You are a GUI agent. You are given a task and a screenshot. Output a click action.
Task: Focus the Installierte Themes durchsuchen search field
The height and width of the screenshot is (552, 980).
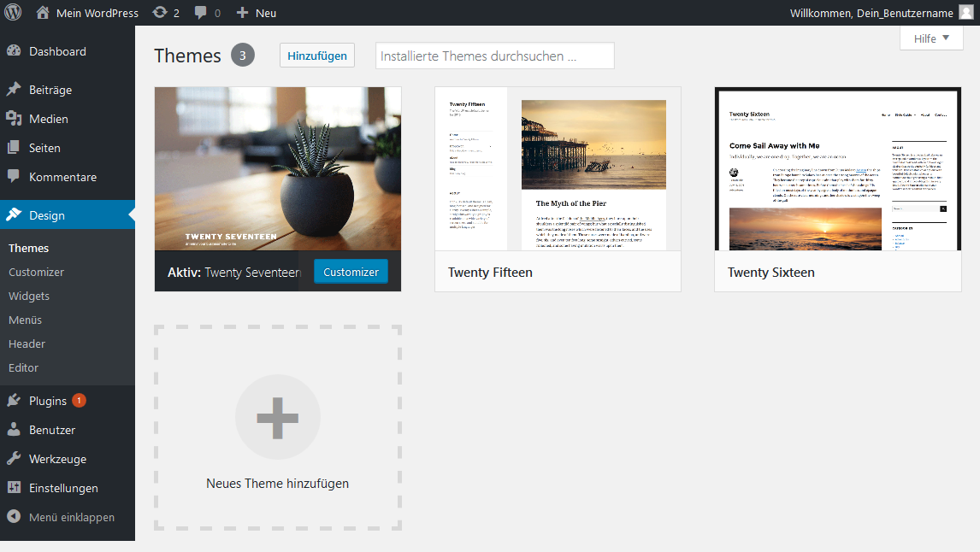pos(495,56)
